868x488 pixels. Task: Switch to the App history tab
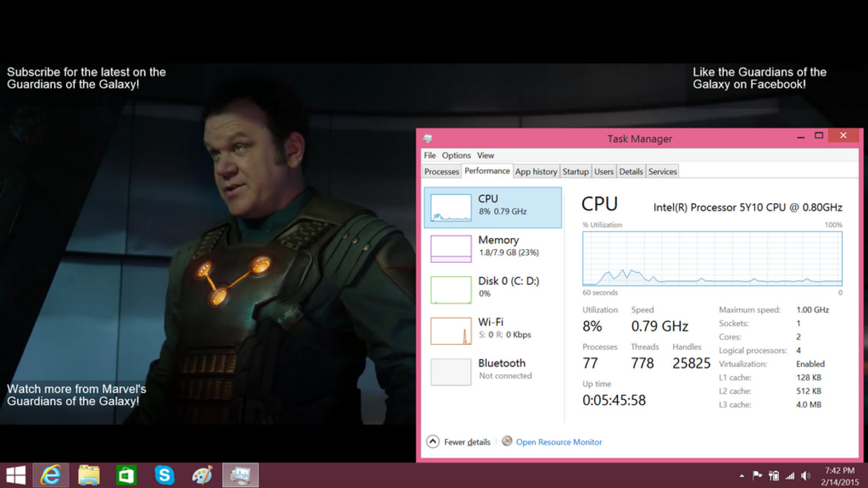click(x=536, y=171)
